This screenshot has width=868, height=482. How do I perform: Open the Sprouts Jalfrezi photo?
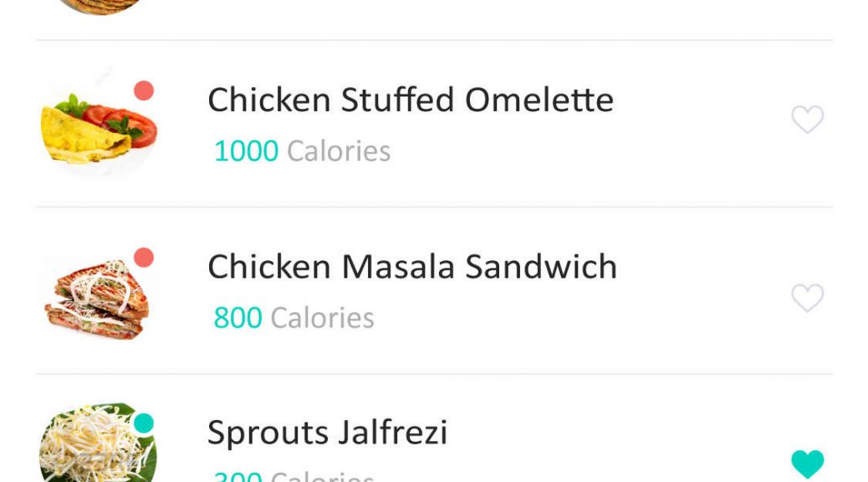point(99,442)
